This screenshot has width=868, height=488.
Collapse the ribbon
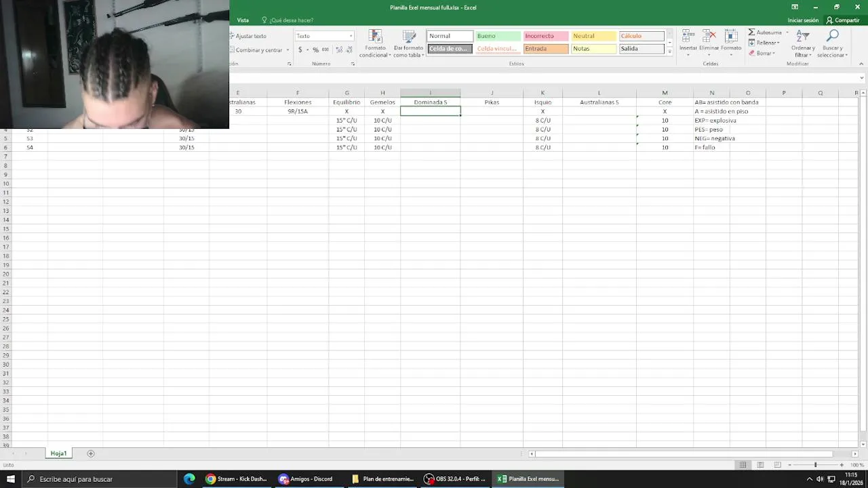pyautogui.click(x=862, y=64)
